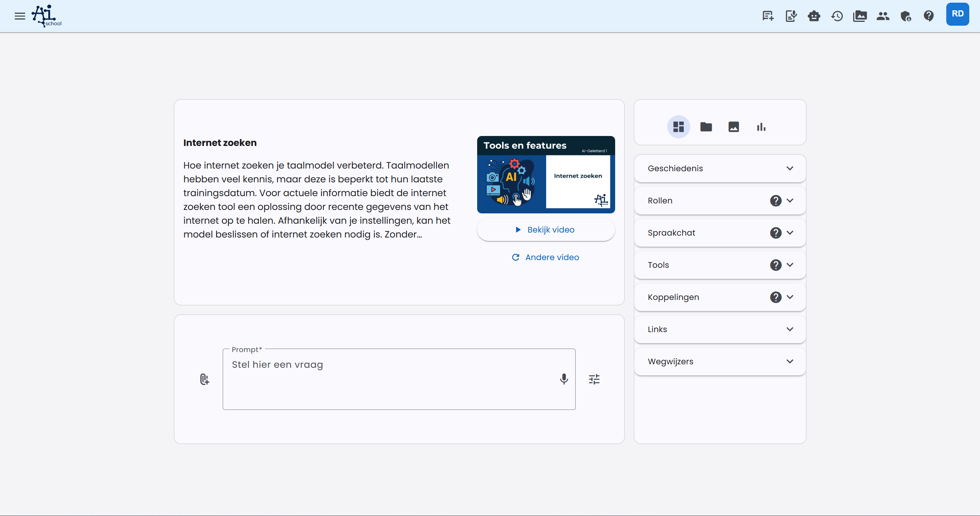This screenshot has height=516, width=980.
Task: Attach a file with the paperclip icon
Action: (204, 379)
